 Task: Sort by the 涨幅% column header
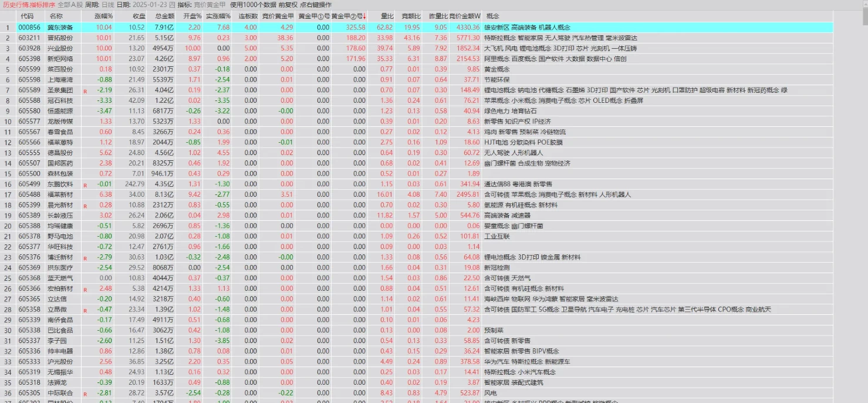pyautogui.click(x=104, y=16)
